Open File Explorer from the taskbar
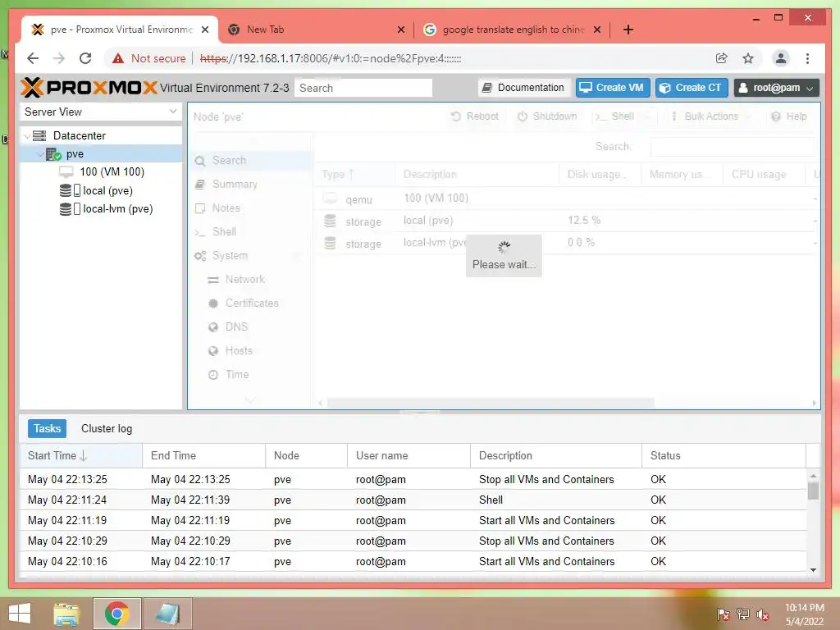The width and height of the screenshot is (840, 630). click(x=66, y=614)
